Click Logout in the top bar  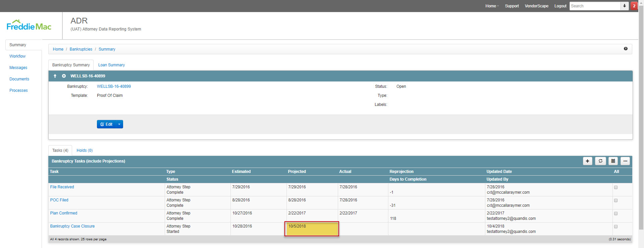tap(560, 6)
